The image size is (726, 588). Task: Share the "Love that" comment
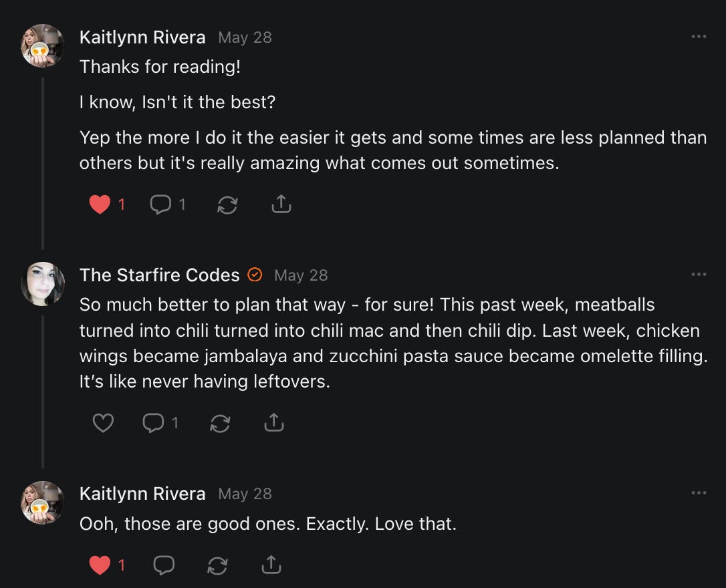[x=271, y=565]
